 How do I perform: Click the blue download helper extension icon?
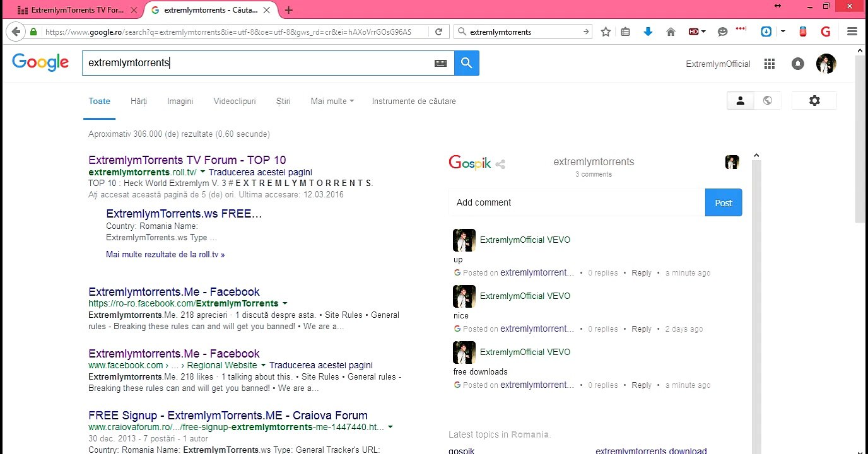(x=766, y=32)
